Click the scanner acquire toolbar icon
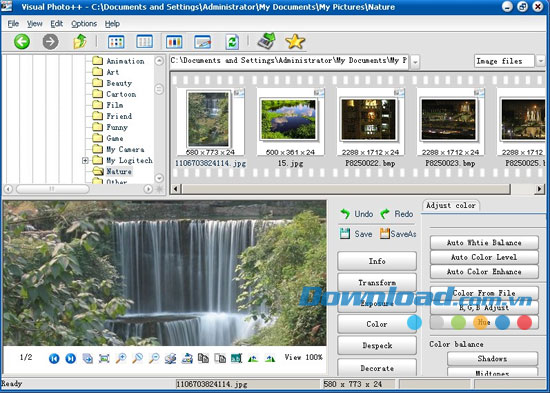Viewport: 550px width, 393px height. 266,41
